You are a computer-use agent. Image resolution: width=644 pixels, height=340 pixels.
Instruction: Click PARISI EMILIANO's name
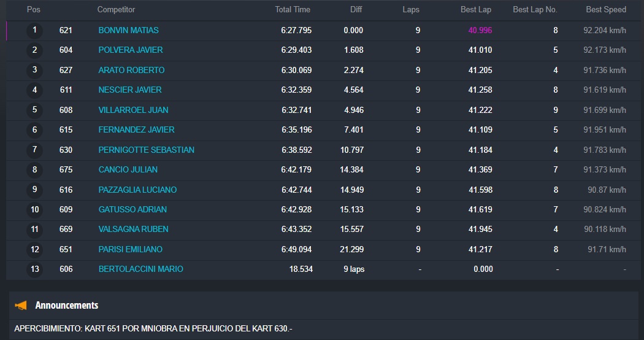point(130,249)
